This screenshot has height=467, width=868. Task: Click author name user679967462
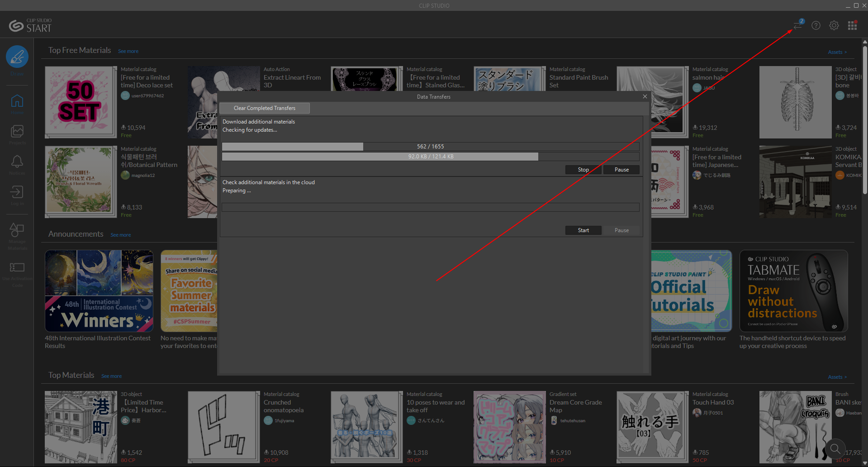148,96
